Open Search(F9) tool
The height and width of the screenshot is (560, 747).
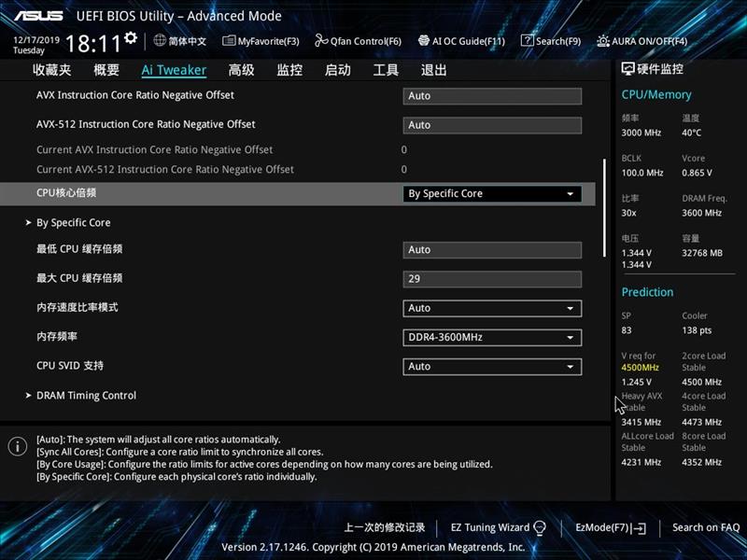click(551, 41)
